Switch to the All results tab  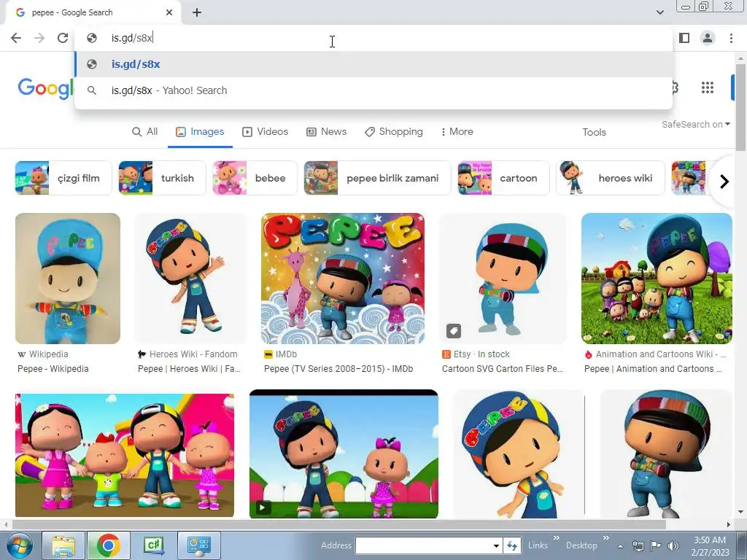(x=145, y=132)
